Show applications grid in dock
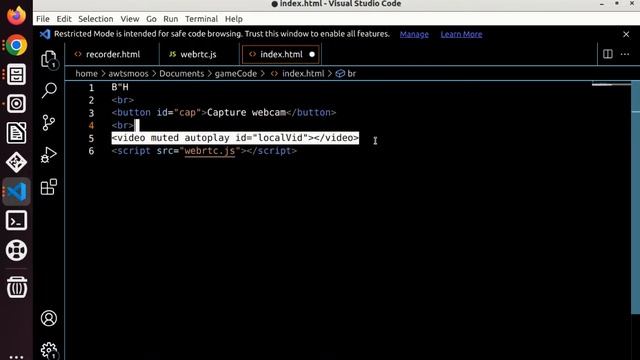 tap(16, 357)
